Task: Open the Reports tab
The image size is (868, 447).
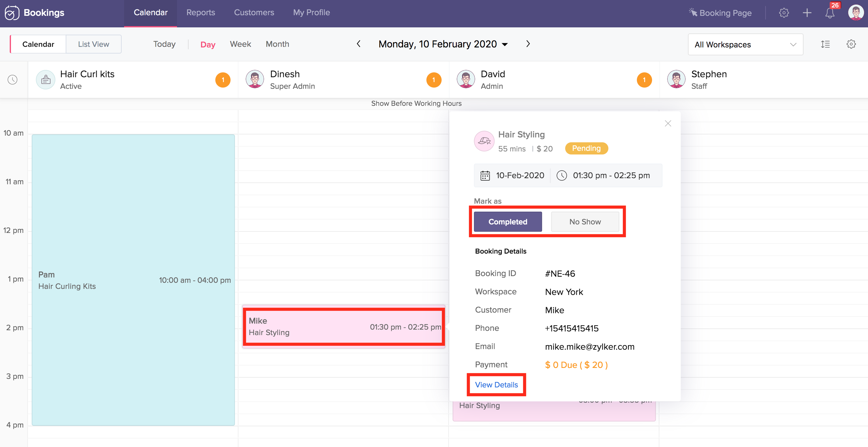Action: 200,12
